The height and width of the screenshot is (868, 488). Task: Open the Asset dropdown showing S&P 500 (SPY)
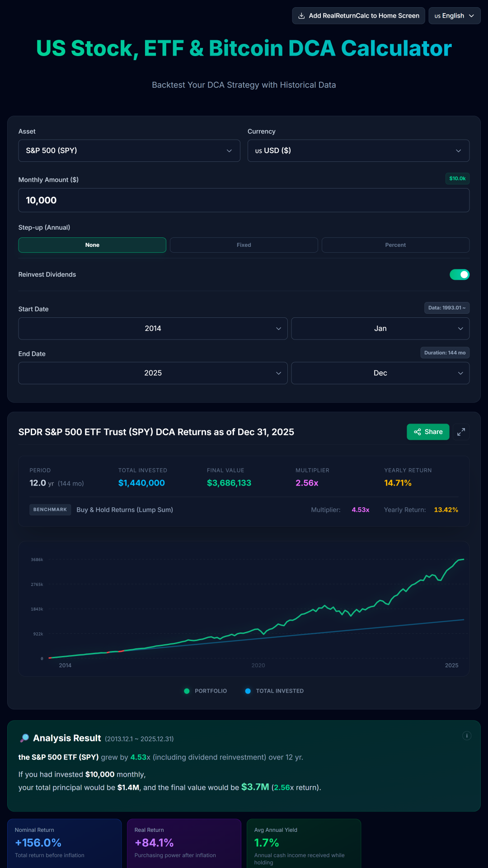(x=129, y=151)
